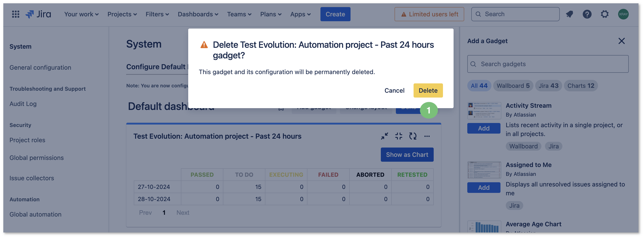The height and width of the screenshot is (238, 644).
Task: Select the Jira 43 filter tab
Action: (x=548, y=86)
